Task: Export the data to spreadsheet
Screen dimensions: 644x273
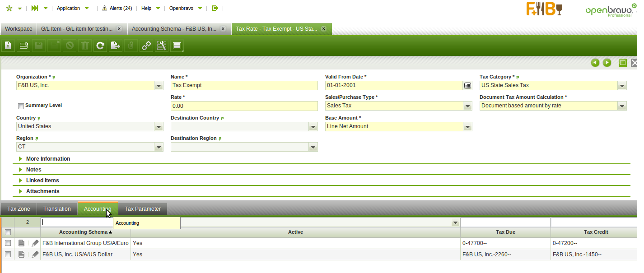Action: pyautogui.click(x=116, y=46)
